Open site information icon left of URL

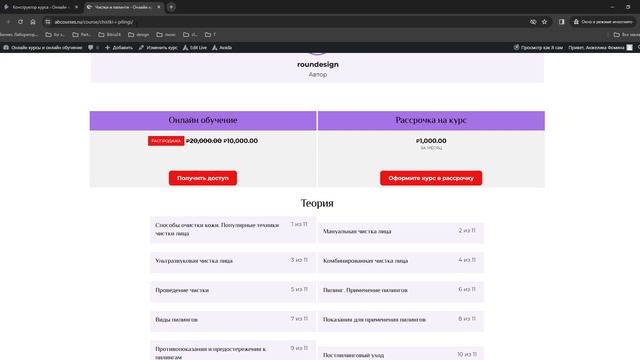pos(48,22)
